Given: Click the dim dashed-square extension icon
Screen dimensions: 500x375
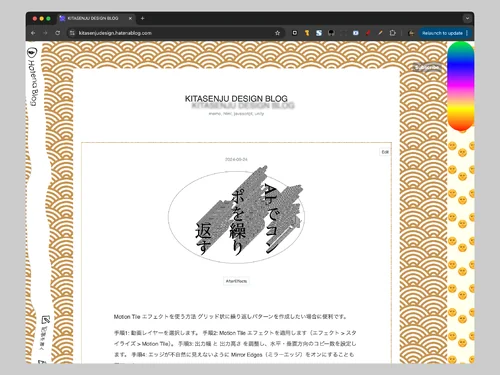Looking at the screenshot, I should (x=344, y=33).
